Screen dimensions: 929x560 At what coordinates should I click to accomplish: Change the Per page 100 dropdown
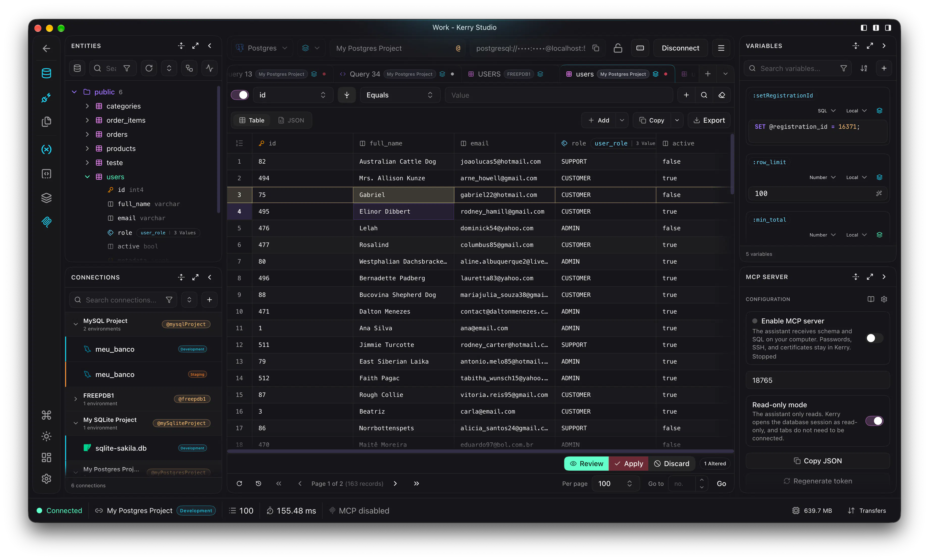615,483
